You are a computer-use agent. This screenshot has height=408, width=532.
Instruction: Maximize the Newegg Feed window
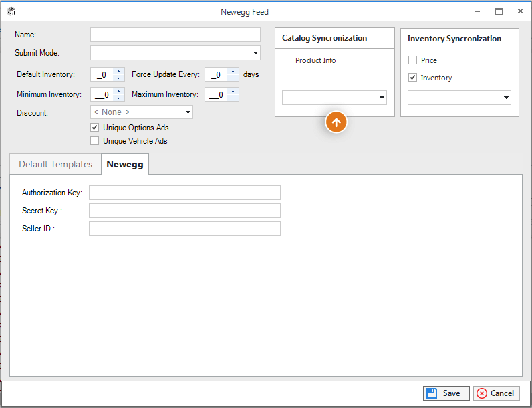click(x=499, y=11)
